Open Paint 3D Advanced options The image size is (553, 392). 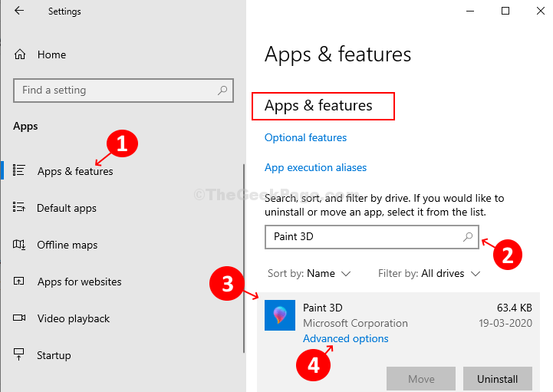pyautogui.click(x=346, y=339)
